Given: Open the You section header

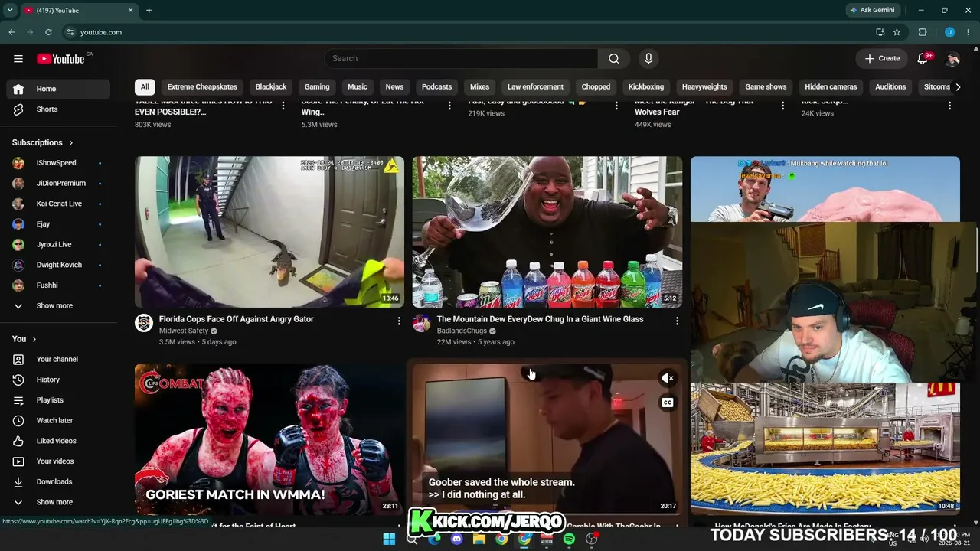Looking at the screenshot, I should tap(24, 339).
